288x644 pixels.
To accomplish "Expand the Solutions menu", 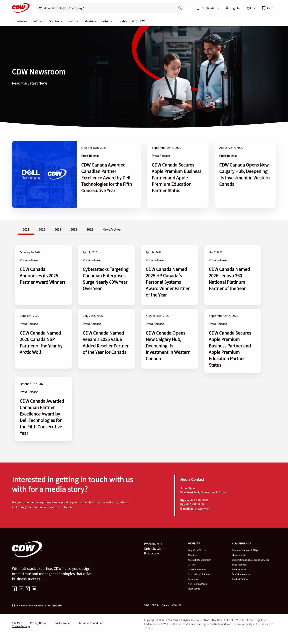I will (x=55, y=21).
